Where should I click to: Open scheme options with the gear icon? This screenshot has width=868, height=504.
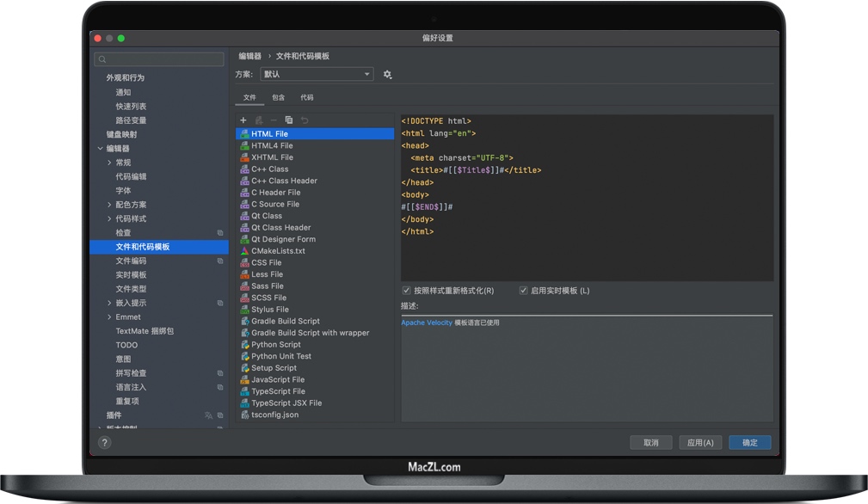tap(387, 75)
